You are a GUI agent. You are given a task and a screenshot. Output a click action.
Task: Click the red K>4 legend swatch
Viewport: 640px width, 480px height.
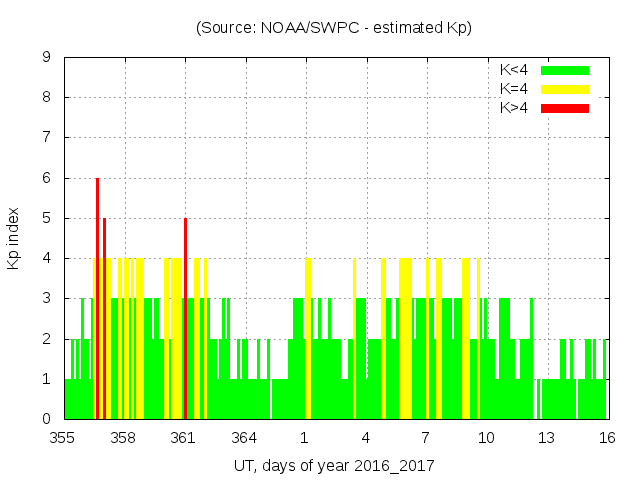[x=565, y=108]
